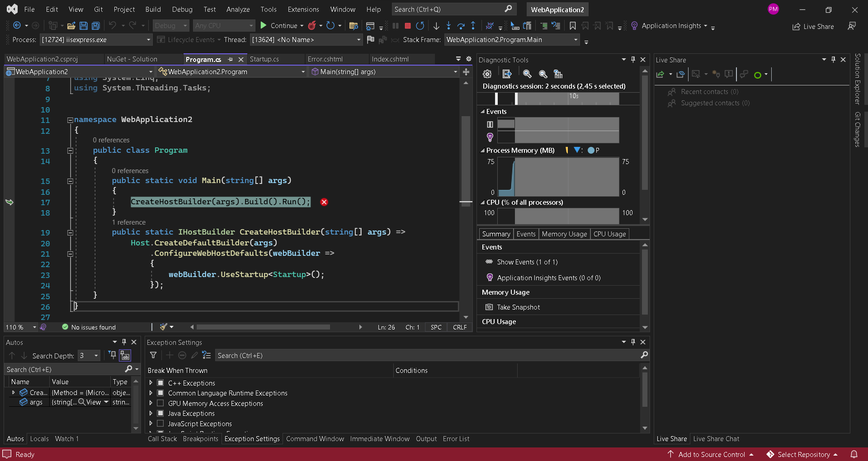868x461 pixels.
Task: Click the Stop Debugging red square icon
Action: [407, 26]
